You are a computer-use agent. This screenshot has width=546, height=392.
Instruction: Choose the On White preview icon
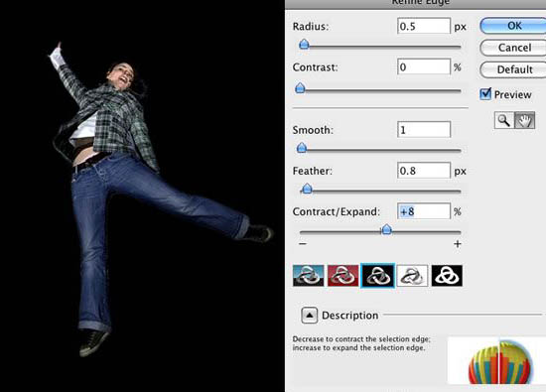[412, 275]
